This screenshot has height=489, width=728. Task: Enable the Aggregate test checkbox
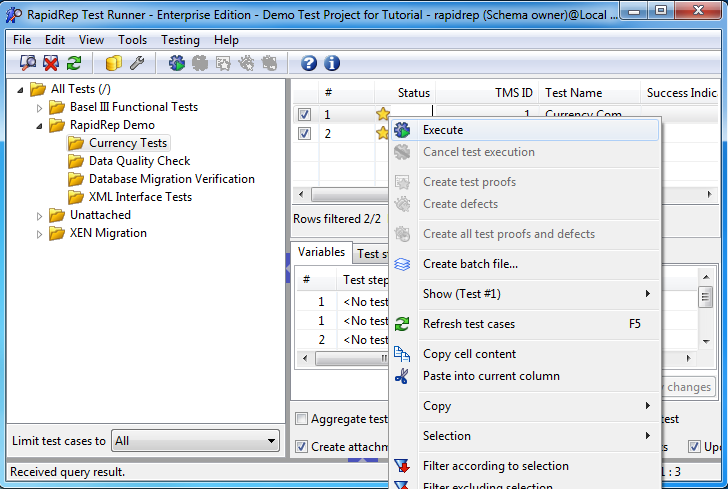[301, 419]
